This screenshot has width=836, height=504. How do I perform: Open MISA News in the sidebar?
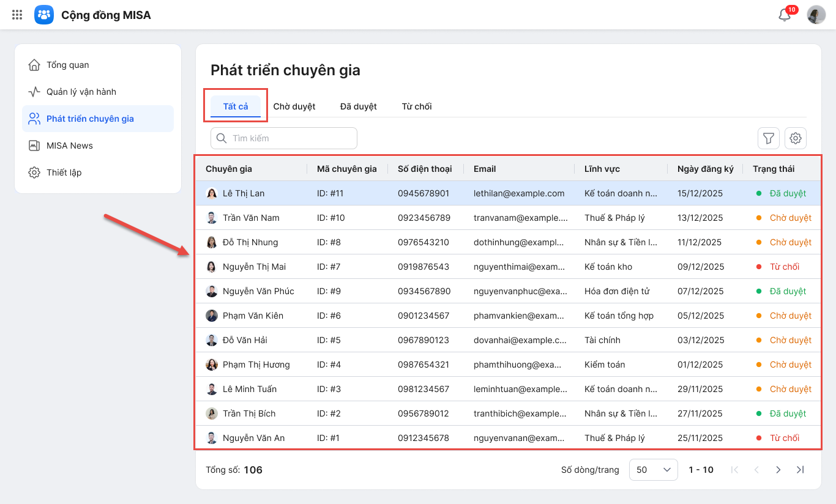[69, 146]
